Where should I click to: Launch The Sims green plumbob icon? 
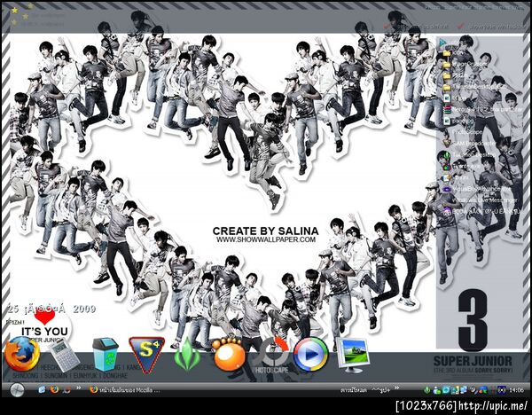187,355
